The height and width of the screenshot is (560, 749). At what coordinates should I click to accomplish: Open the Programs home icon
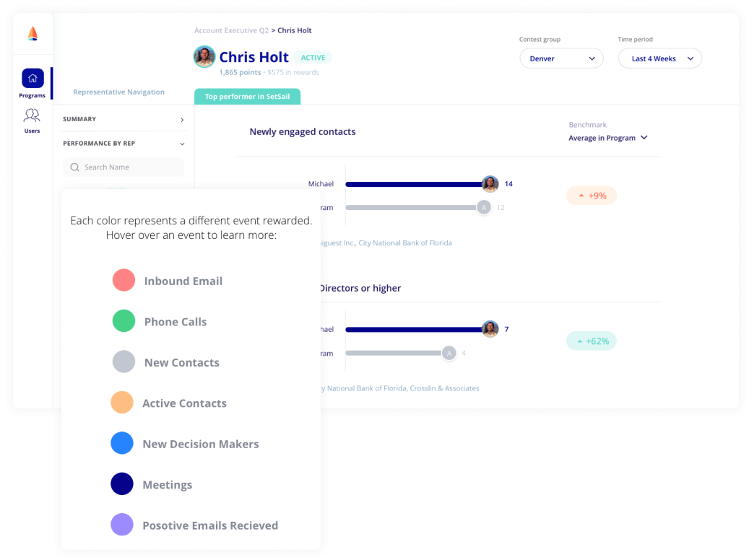(33, 78)
